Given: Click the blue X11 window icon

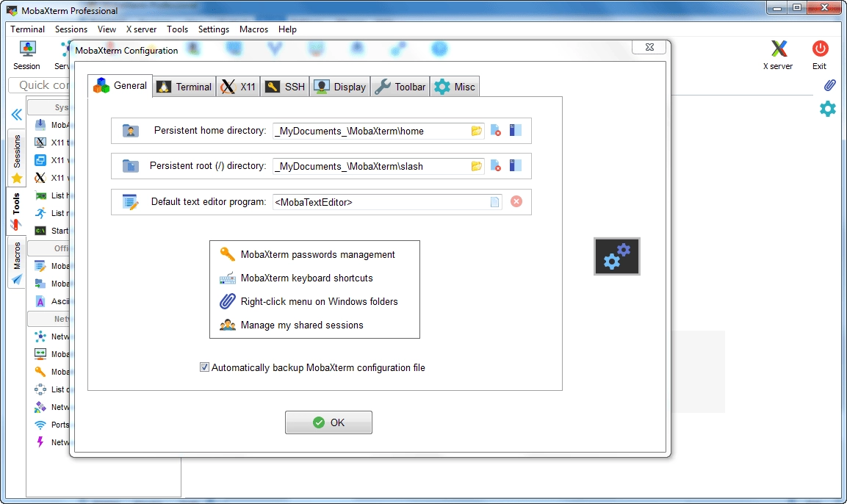Looking at the screenshot, I should (x=40, y=160).
